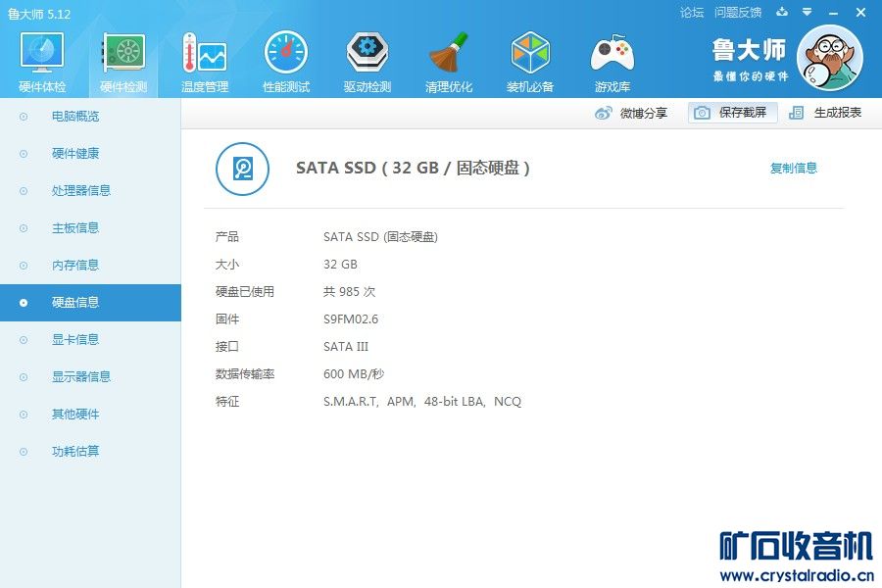Image resolution: width=882 pixels, height=588 pixels.
Task: Click product value SATA SSD (固态硬盘)
Action: coord(380,237)
